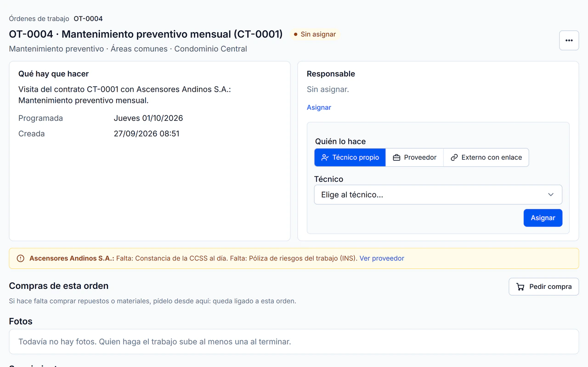Click the subtitle mentioning Condominio Central
Screen dimensions: 588x367
[128, 49]
